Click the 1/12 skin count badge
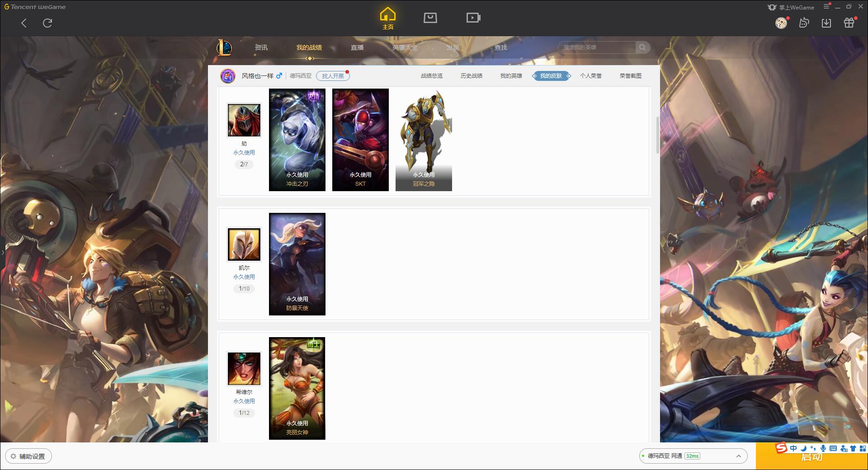The height and width of the screenshot is (470, 868). (244, 413)
